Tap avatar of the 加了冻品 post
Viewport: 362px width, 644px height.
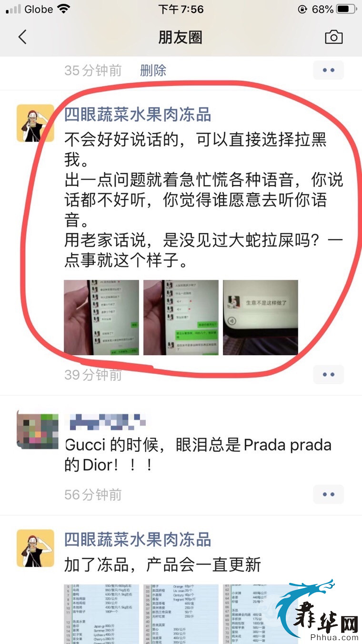[x=35, y=548]
